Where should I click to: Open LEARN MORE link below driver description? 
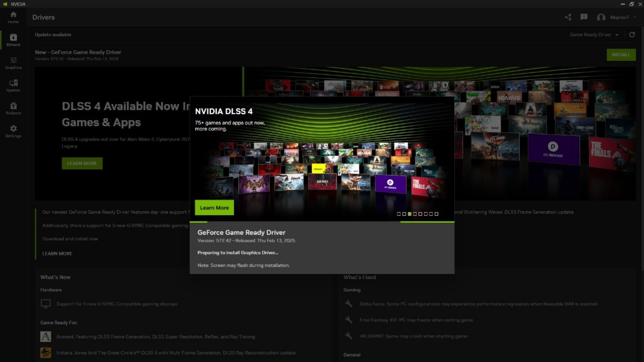click(x=57, y=254)
